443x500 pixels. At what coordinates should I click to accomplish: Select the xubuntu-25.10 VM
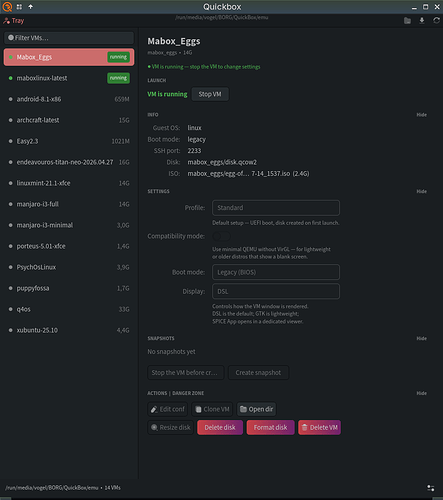point(69,330)
